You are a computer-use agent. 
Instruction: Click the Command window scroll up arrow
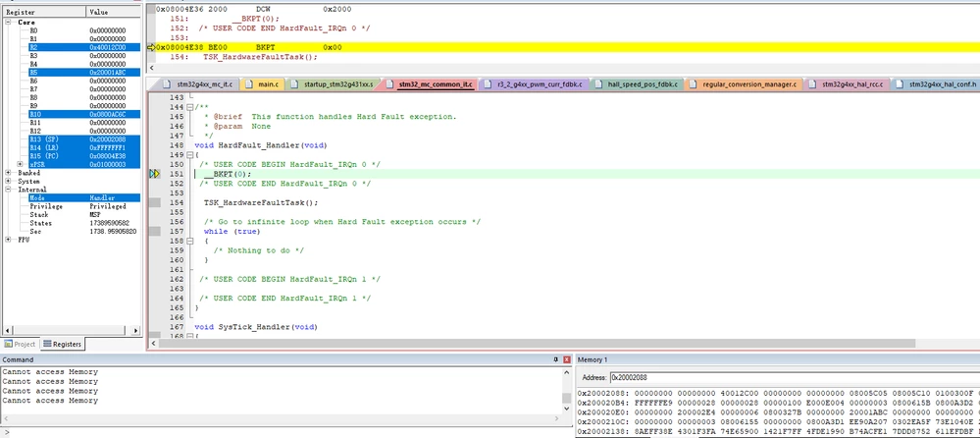[x=566, y=370]
